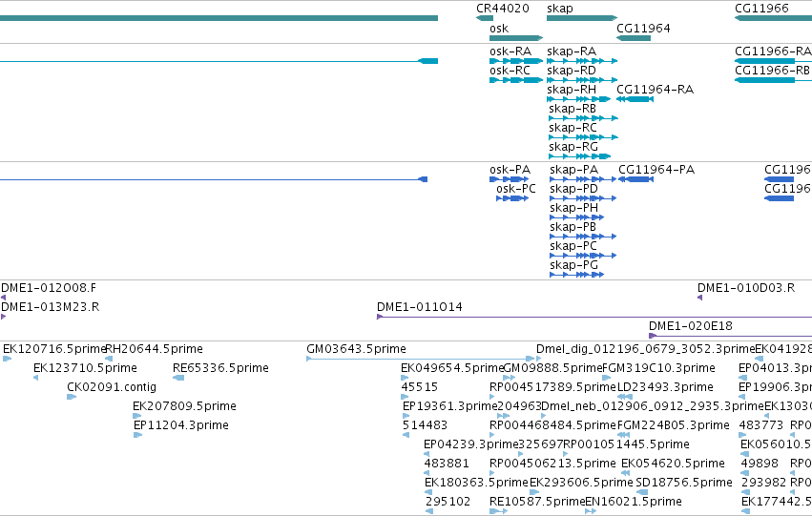Select the RP001051445.5prime EST label
812x516 pixels.
[x=626, y=445]
